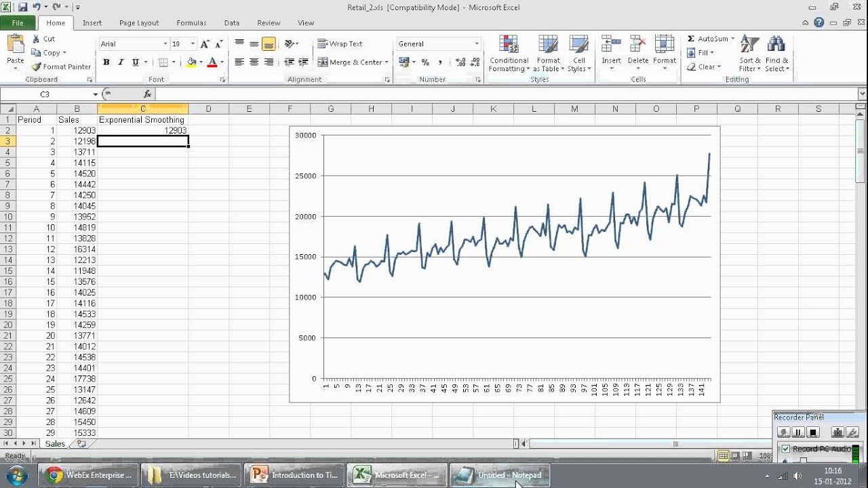The width and height of the screenshot is (868, 488).
Task: Click the Italic formatting icon
Action: pyautogui.click(x=121, y=62)
